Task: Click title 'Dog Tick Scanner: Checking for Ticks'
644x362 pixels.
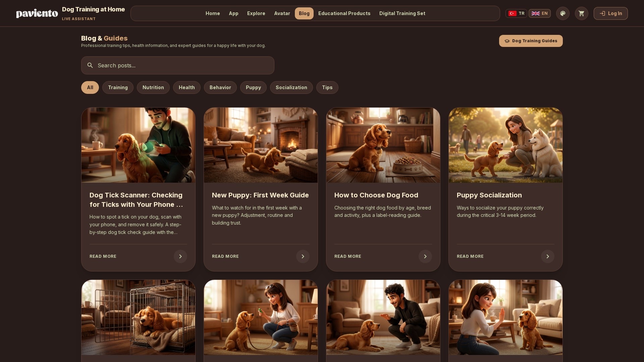Action: click(136, 200)
